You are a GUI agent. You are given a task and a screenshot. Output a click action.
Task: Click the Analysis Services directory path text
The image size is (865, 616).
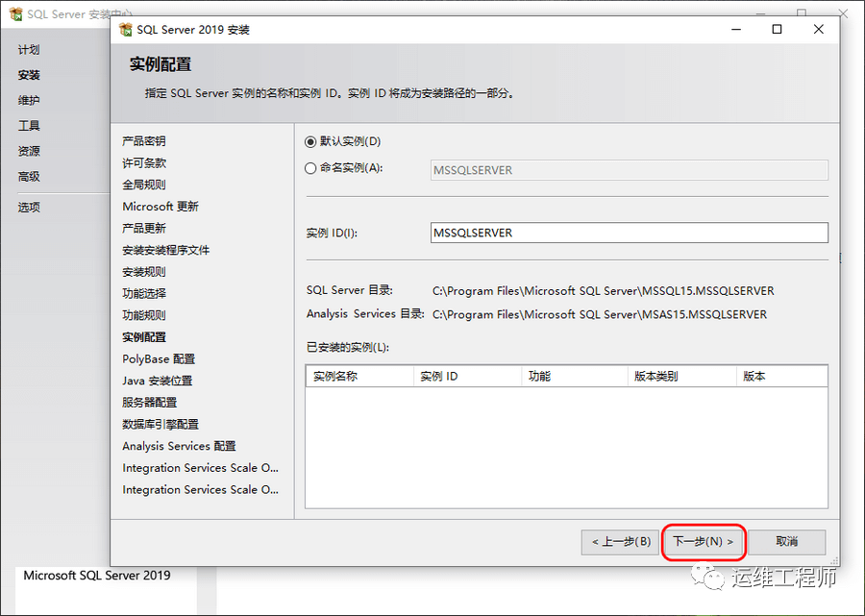point(600,314)
